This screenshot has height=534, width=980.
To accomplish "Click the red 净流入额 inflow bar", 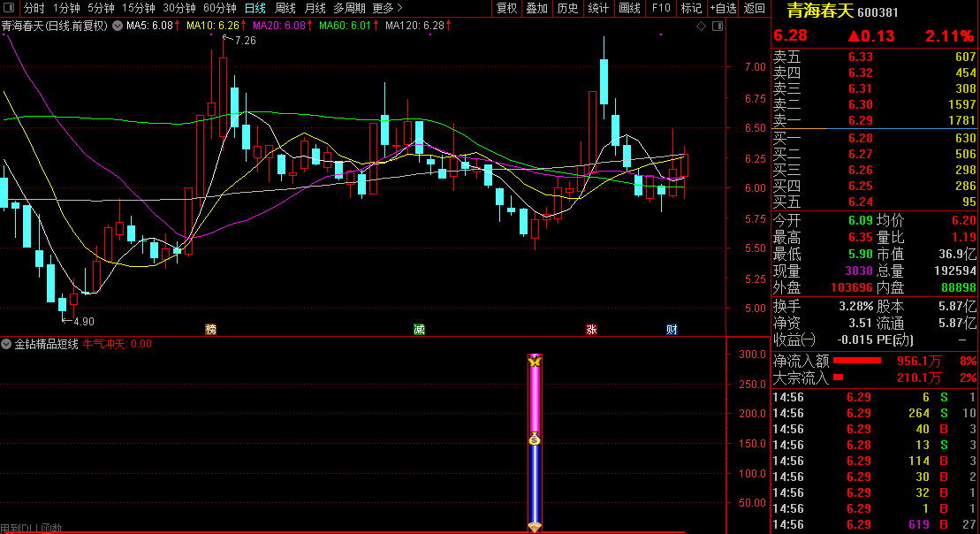I will (x=856, y=361).
